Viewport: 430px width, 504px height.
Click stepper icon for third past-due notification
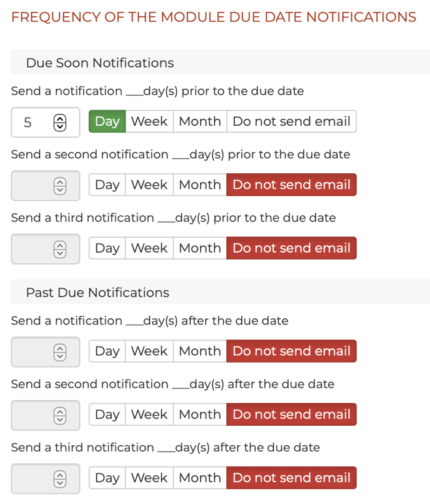coord(59,478)
